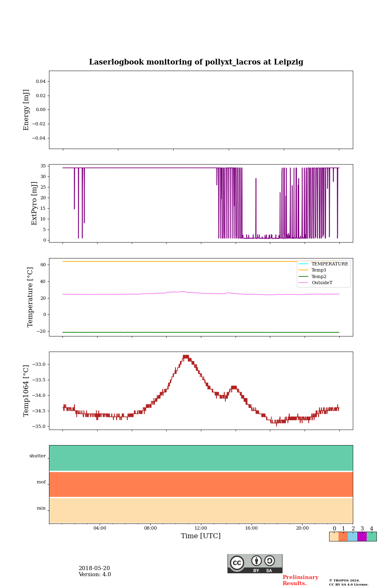
Task: Click the green shutter status band
Action: (x=201, y=458)
